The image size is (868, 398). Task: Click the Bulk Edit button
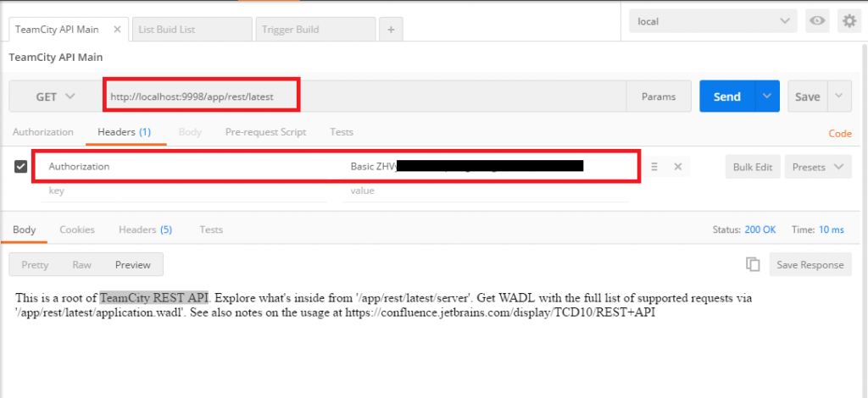753,167
